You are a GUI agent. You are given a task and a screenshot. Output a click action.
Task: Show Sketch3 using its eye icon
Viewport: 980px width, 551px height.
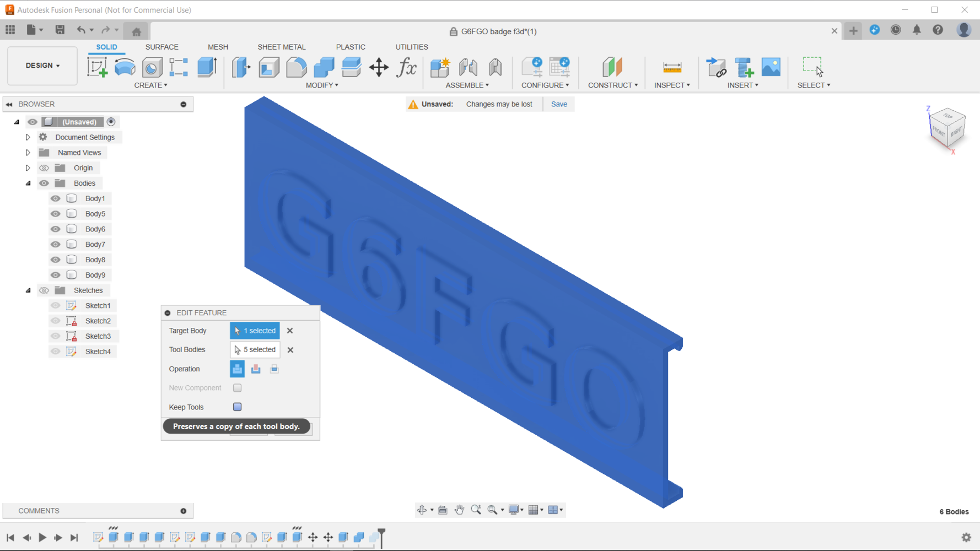coord(55,336)
